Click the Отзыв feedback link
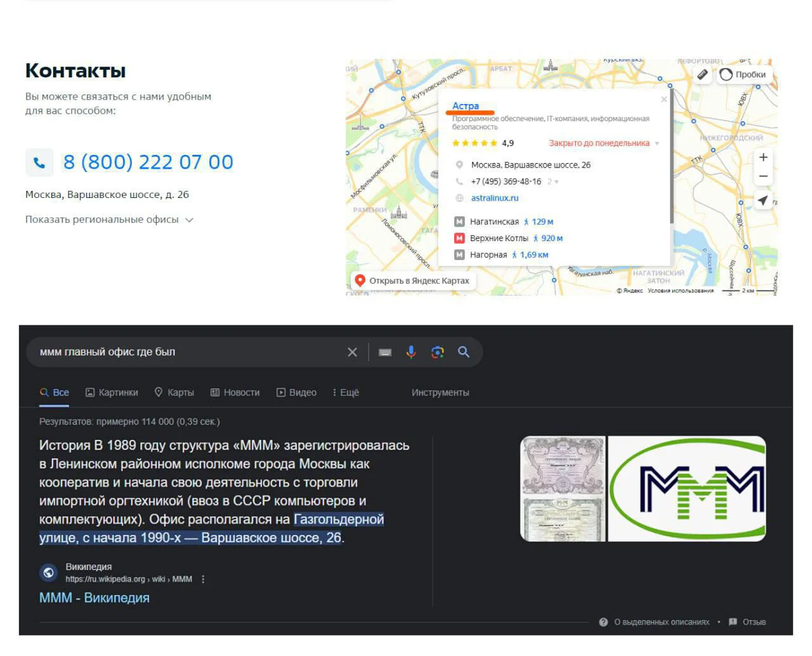 (x=747, y=622)
